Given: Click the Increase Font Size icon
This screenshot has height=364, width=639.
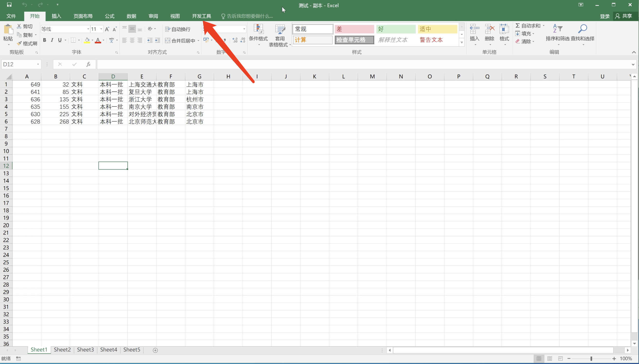Looking at the screenshot, I should (x=107, y=29).
